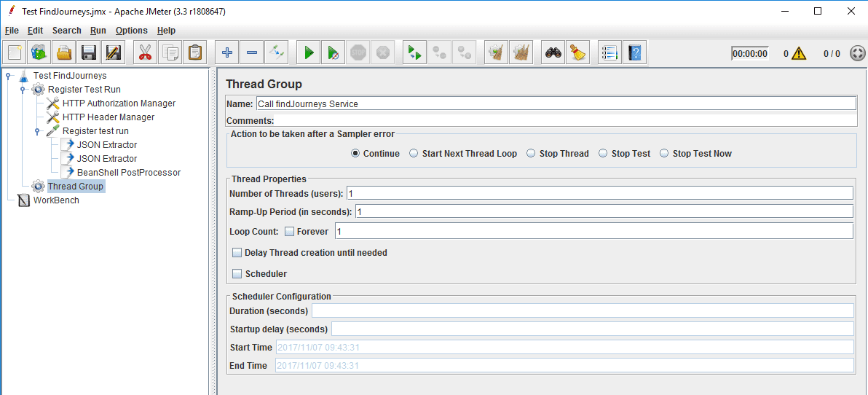Start the test with green play icon
Image resolution: width=868 pixels, height=395 pixels.
[308, 53]
